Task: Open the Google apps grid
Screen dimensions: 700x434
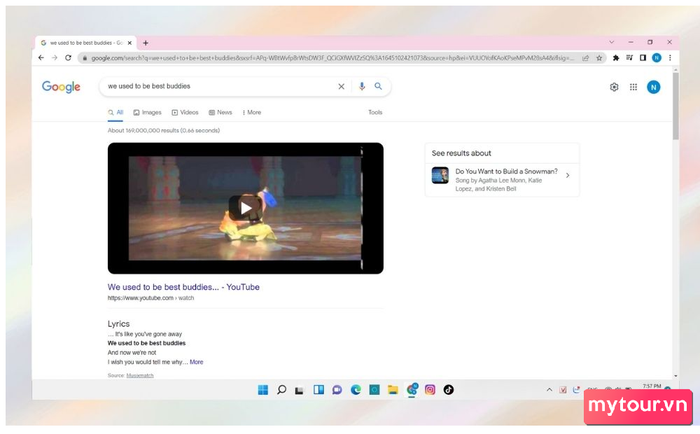Action: (x=633, y=87)
